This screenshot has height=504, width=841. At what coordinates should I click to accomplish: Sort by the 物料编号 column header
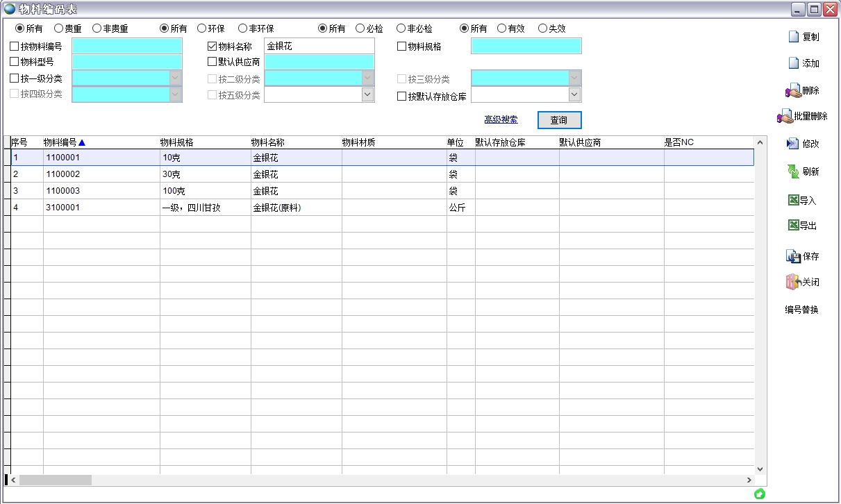pyautogui.click(x=59, y=141)
